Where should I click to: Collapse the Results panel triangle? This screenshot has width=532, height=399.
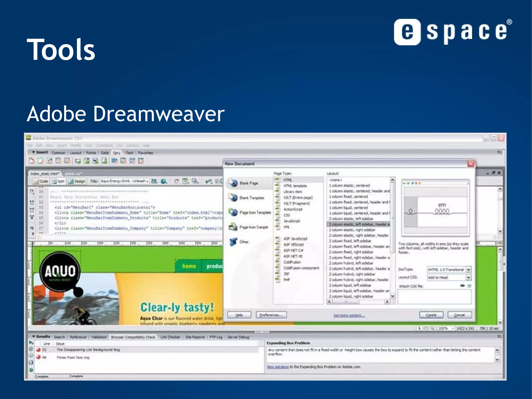[x=33, y=336]
